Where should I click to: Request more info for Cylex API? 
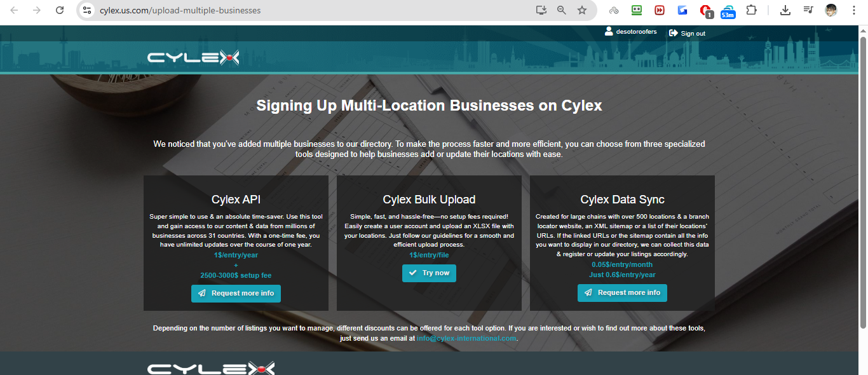pos(236,294)
